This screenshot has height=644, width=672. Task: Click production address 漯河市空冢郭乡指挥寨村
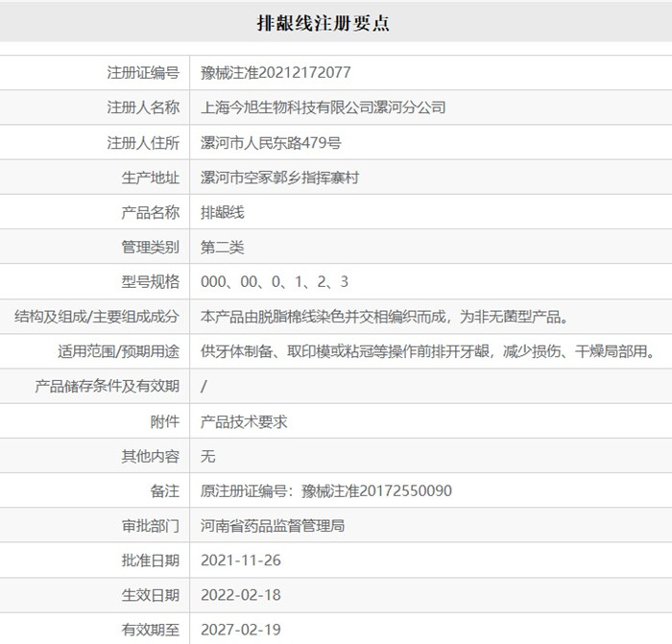coord(279,177)
